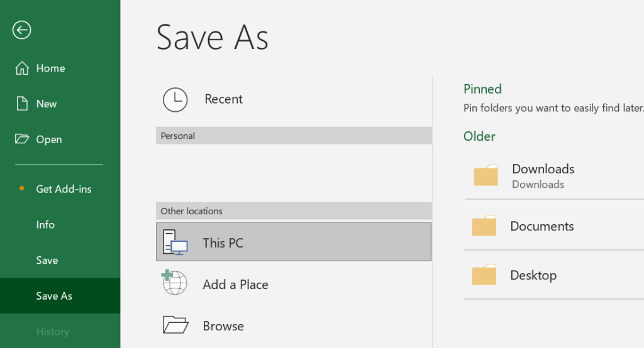Click the Desktop folder icon
644x348 pixels.
click(x=484, y=275)
